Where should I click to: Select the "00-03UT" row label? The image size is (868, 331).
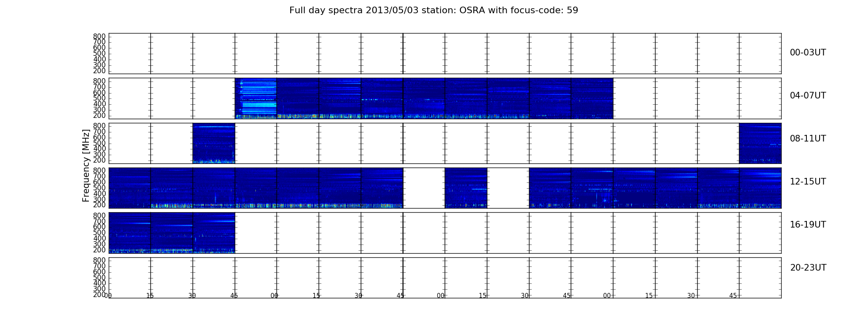pos(808,53)
